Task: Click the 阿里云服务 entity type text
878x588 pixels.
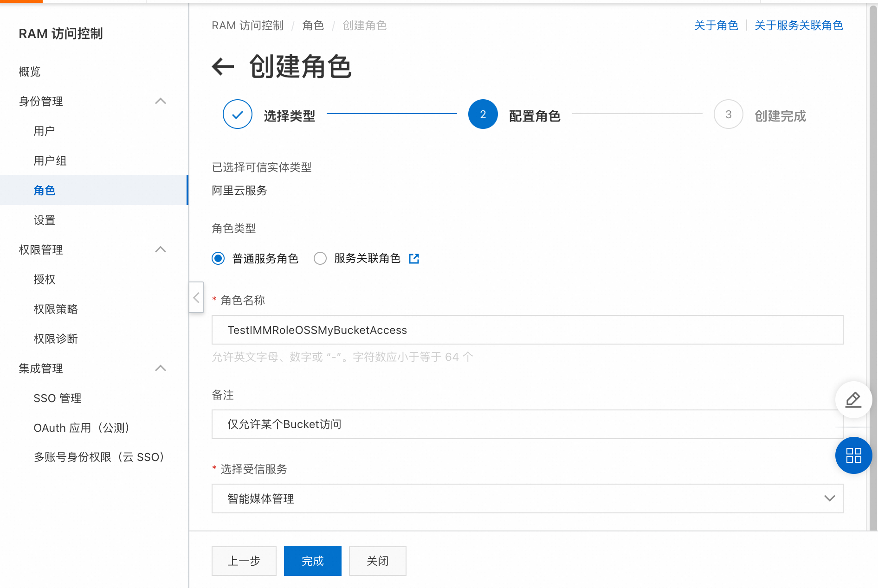Action: [x=239, y=191]
